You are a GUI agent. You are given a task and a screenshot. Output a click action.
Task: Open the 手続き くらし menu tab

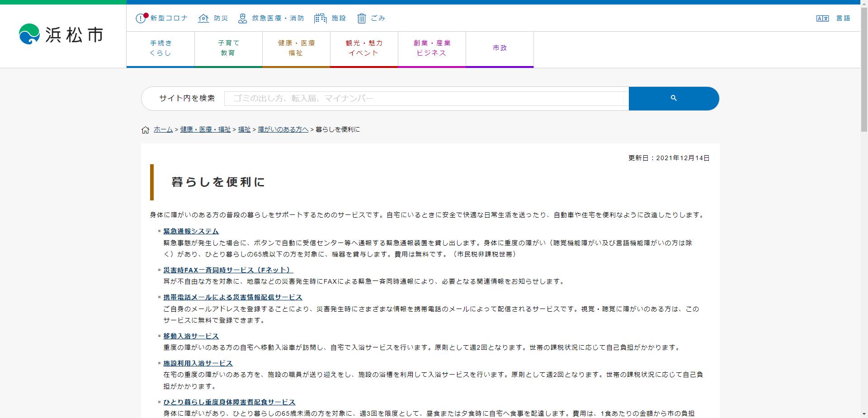pyautogui.click(x=160, y=49)
